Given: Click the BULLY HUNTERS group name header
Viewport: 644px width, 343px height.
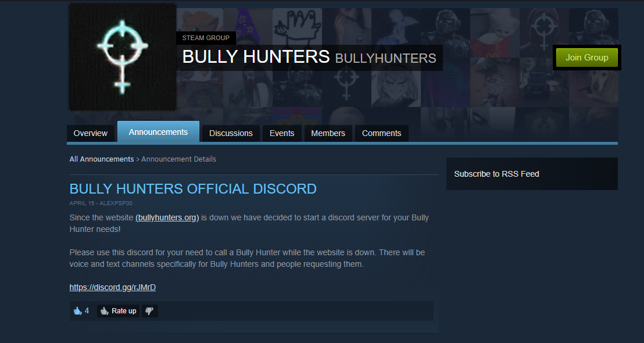Looking at the screenshot, I should tap(256, 57).
